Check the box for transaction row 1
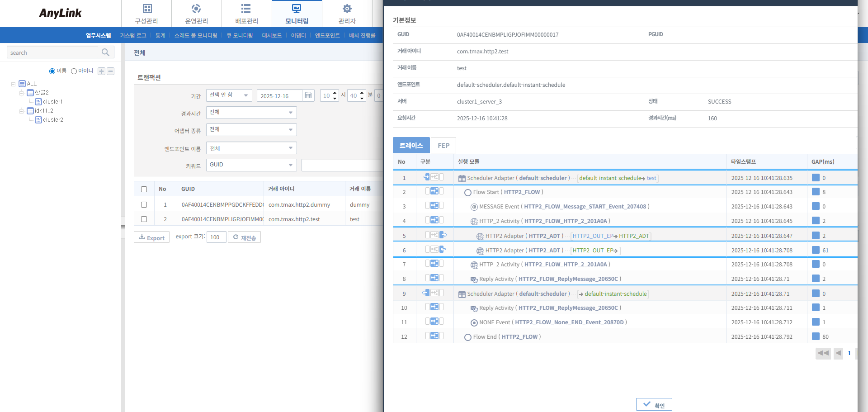 click(144, 205)
